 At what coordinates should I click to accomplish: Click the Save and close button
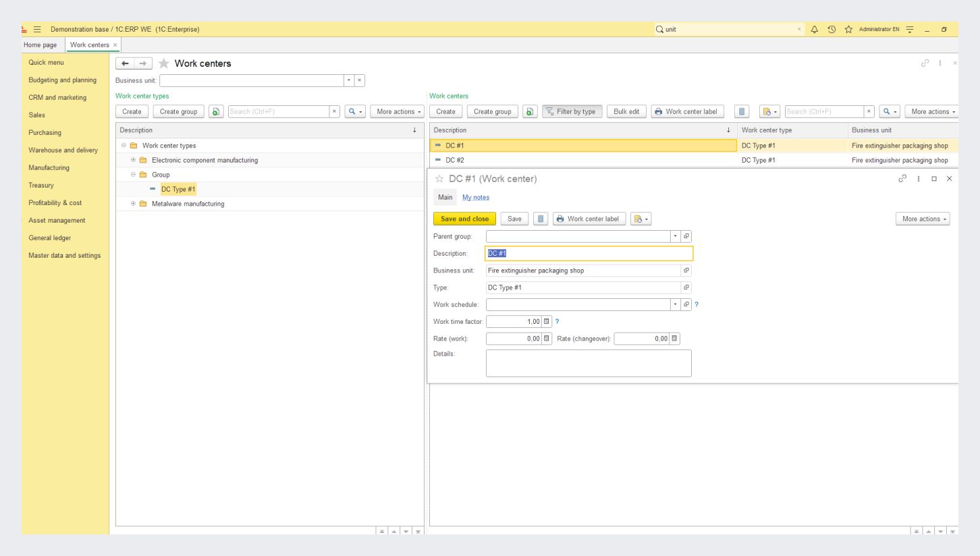[x=464, y=219]
